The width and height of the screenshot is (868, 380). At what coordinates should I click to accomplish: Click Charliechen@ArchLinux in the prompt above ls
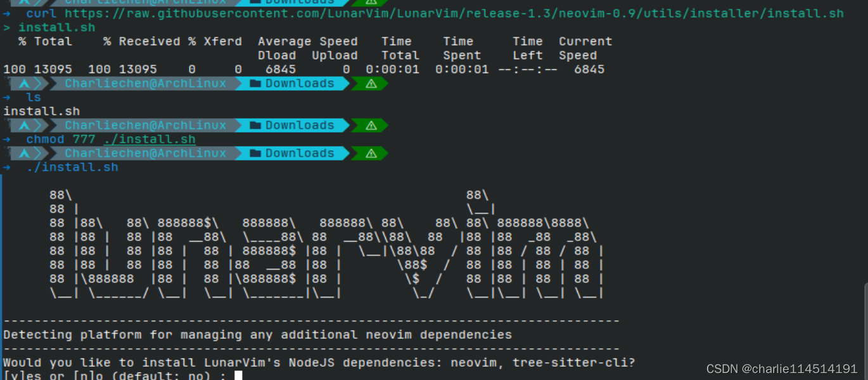pyautogui.click(x=145, y=84)
